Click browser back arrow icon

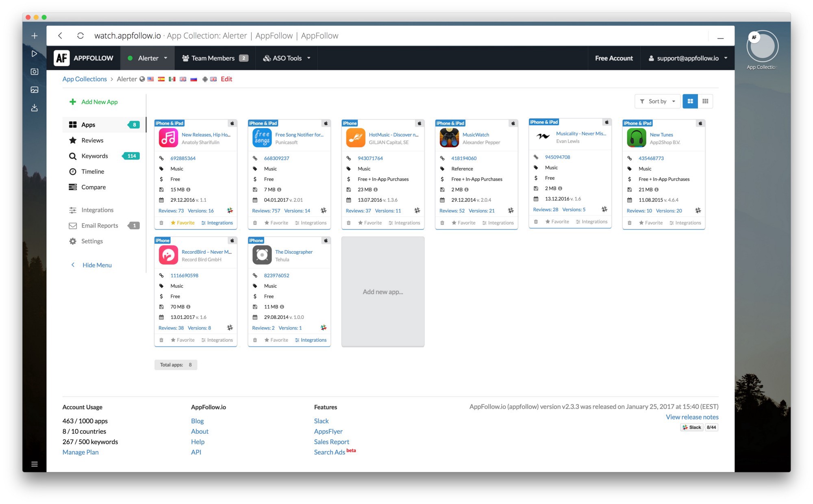(60, 36)
